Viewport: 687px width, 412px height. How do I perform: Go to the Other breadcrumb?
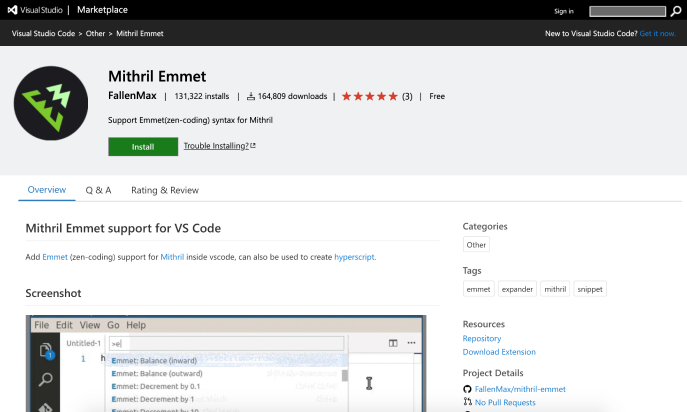(x=96, y=34)
